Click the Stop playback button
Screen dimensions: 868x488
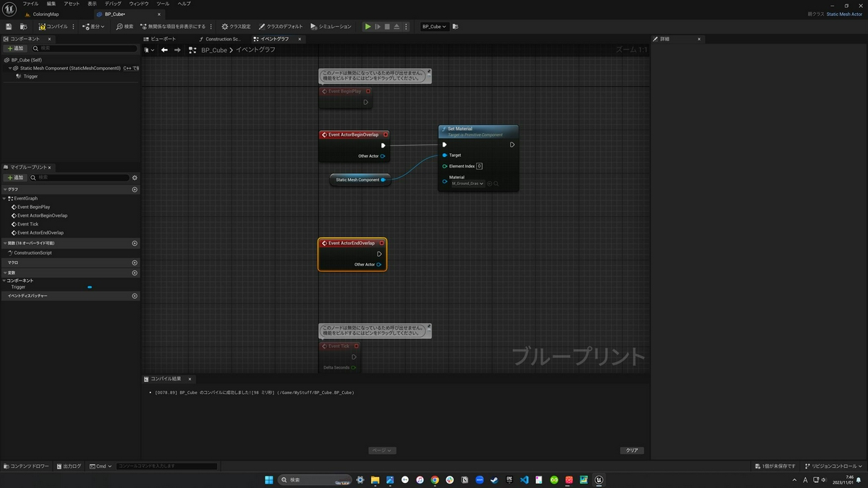click(387, 27)
